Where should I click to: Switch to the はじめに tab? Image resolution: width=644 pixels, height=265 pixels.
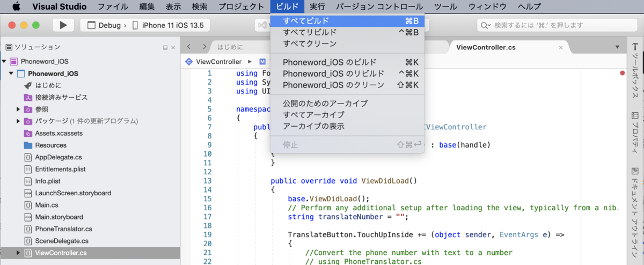(x=231, y=47)
